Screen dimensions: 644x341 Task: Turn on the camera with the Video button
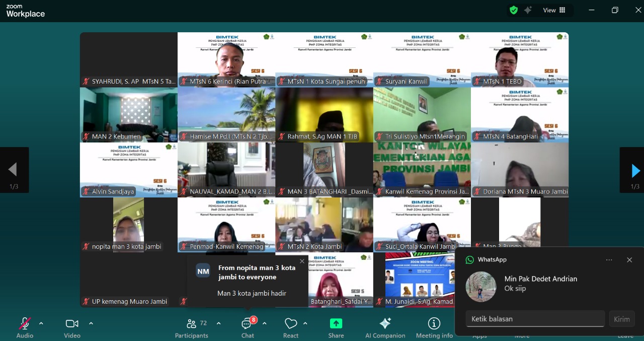[72, 324]
